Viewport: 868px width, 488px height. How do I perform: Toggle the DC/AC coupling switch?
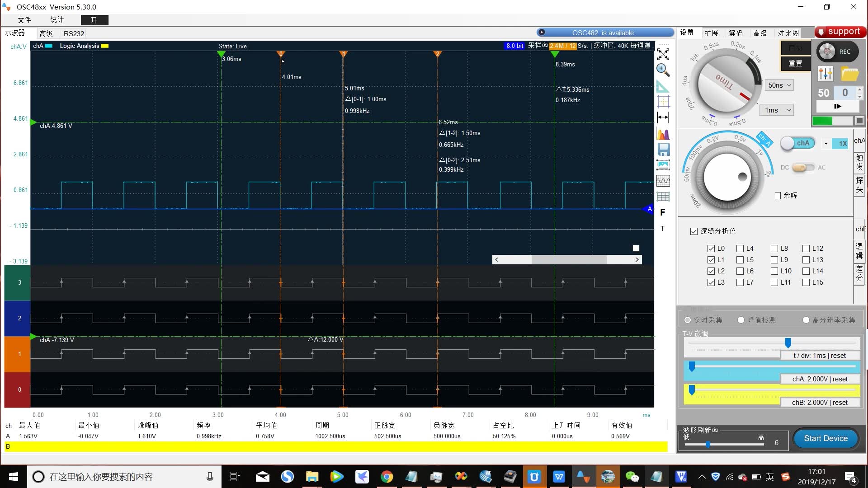pos(802,168)
